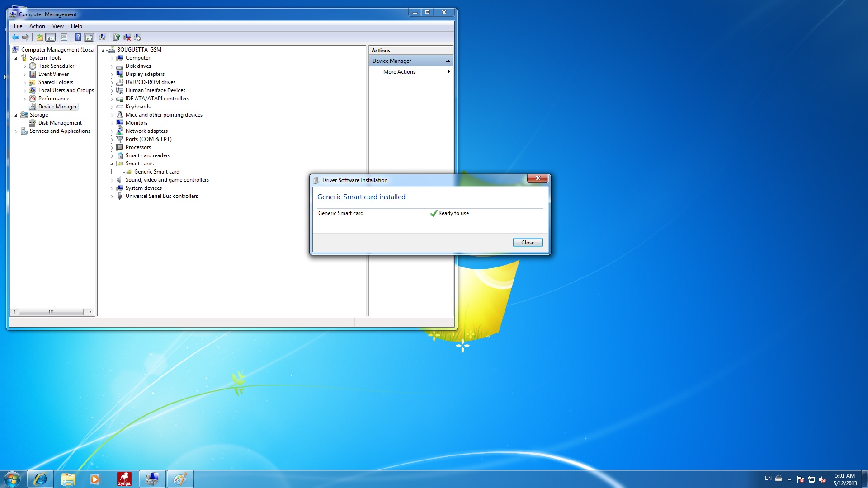Collapse the Smart cards category
The width and height of the screenshot is (868, 488).
pyautogui.click(x=112, y=164)
